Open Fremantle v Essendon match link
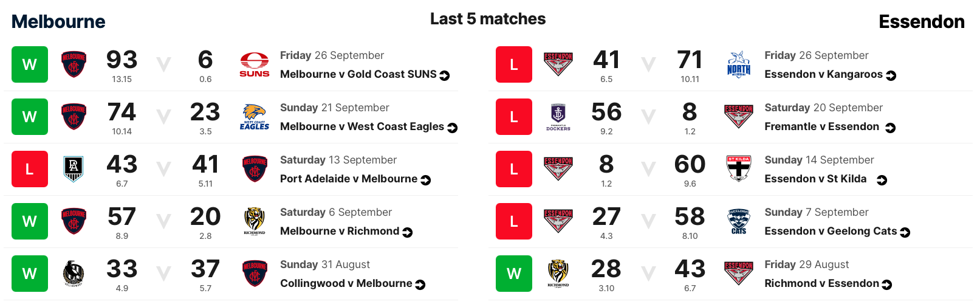The height and width of the screenshot is (307, 980). click(x=821, y=126)
